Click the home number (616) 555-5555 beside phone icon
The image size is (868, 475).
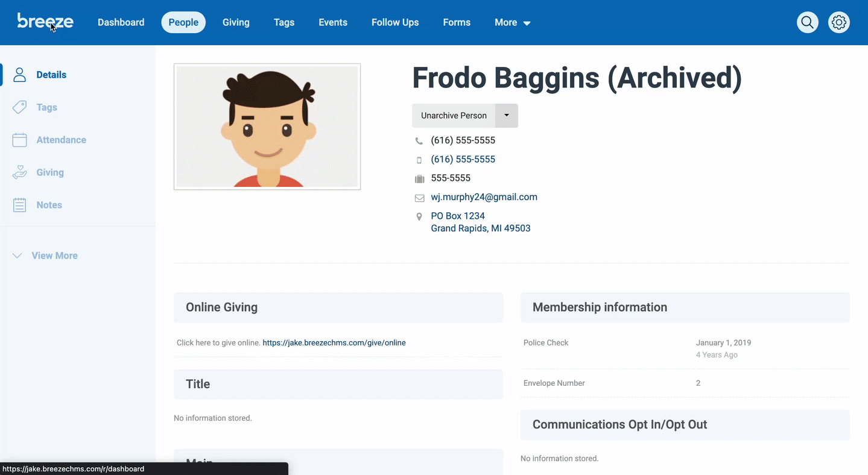click(x=463, y=140)
